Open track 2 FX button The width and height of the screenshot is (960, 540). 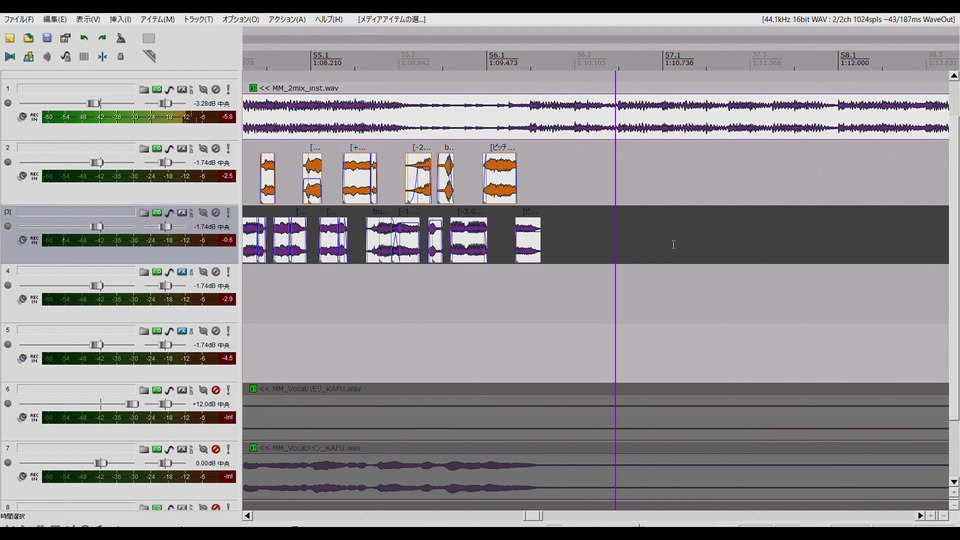pyautogui.click(x=182, y=149)
